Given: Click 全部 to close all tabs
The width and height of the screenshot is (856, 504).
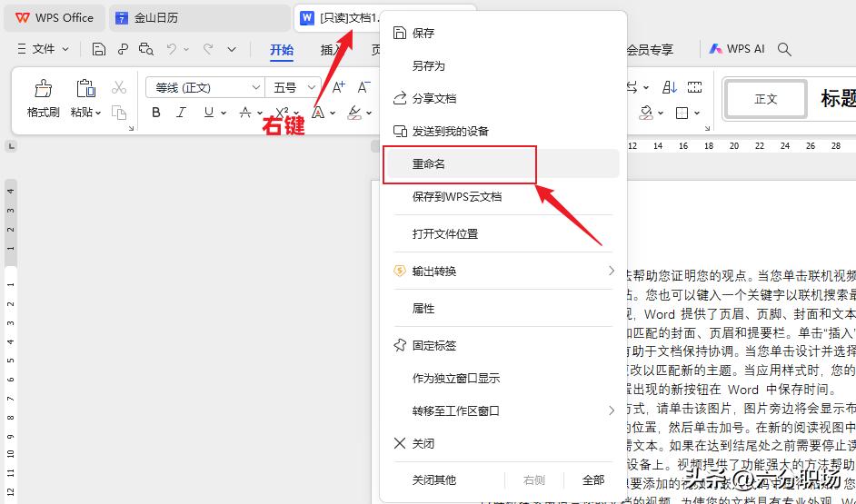Looking at the screenshot, I should (x=593, y=480).
